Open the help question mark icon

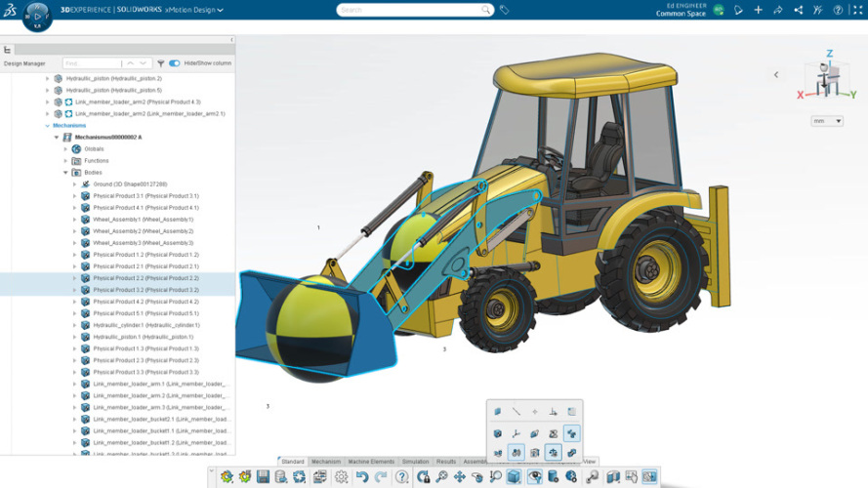(838, 10)
